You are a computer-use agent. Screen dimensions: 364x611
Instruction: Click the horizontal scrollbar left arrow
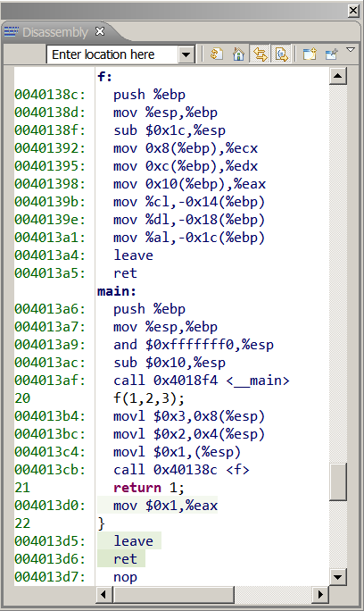103,595
